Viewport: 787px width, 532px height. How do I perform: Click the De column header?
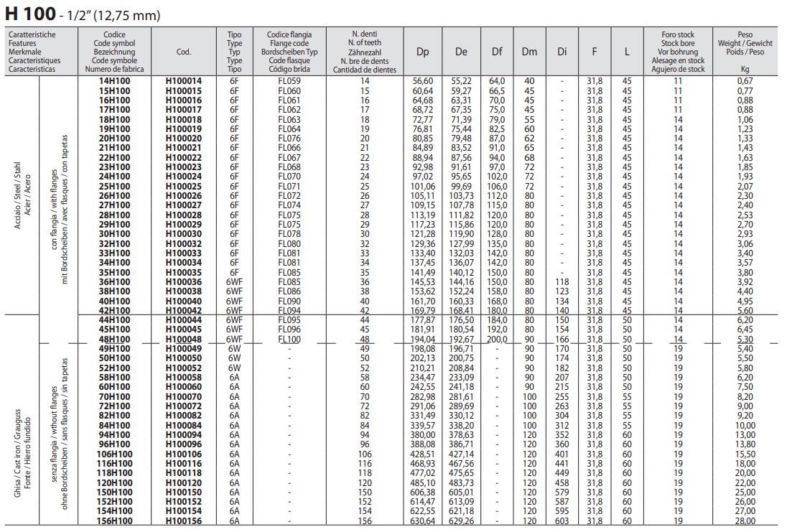[461, 52]
